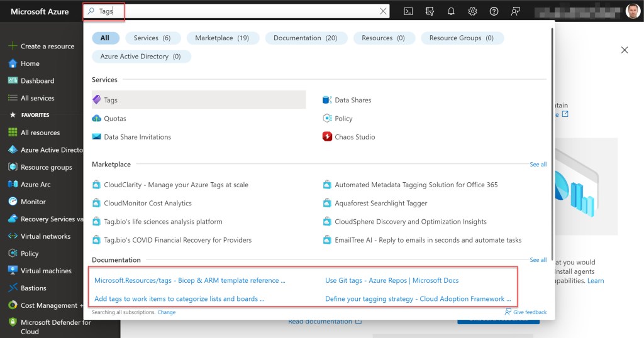Open Create a resource in sidebar

[x=47, y=46]
